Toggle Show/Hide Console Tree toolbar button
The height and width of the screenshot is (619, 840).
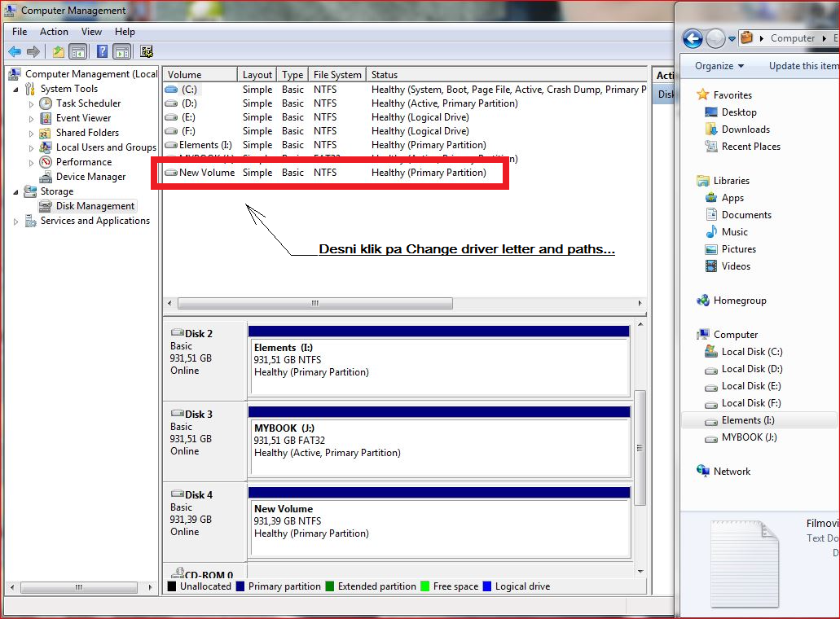tap(78, 52)
